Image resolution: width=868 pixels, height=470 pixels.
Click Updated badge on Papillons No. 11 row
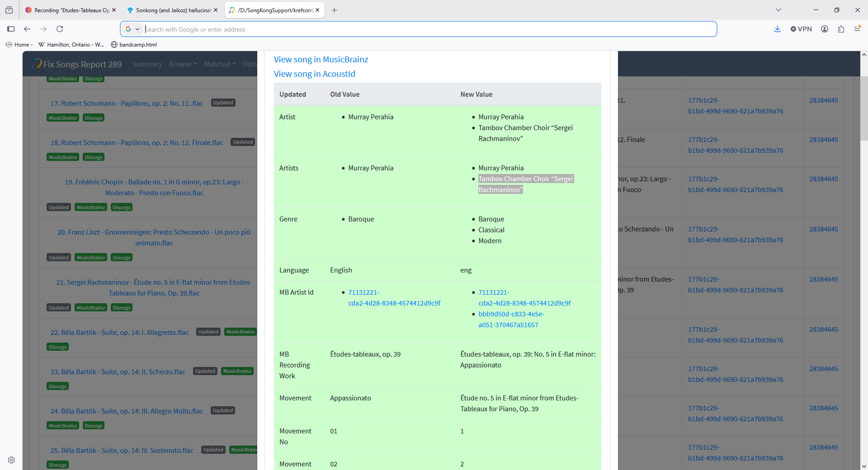[x=223, y=103]
